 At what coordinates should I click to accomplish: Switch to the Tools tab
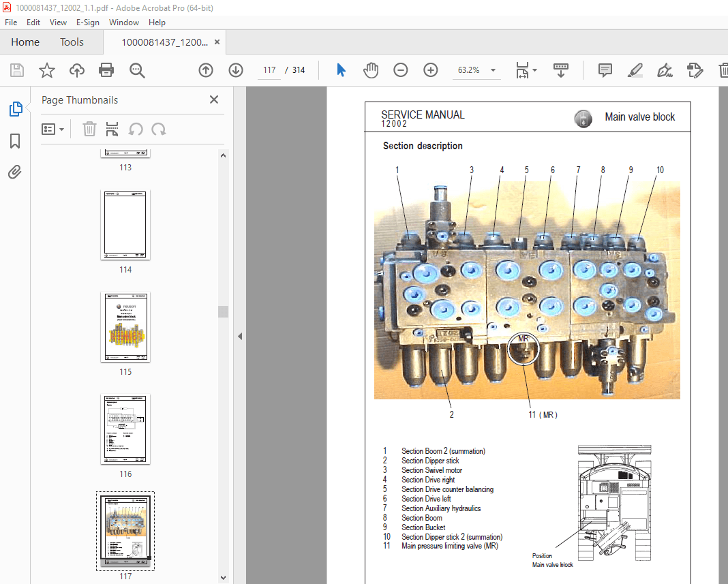72,42
